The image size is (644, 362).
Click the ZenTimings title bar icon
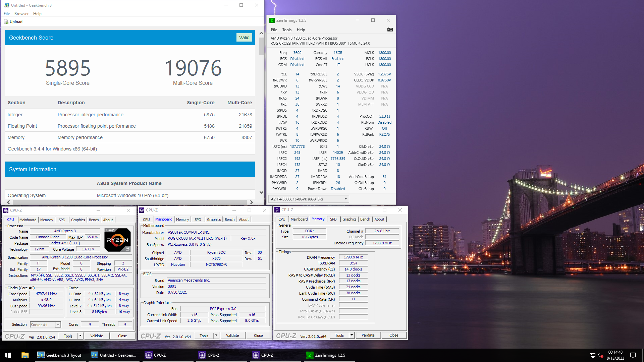pos(272,20)
